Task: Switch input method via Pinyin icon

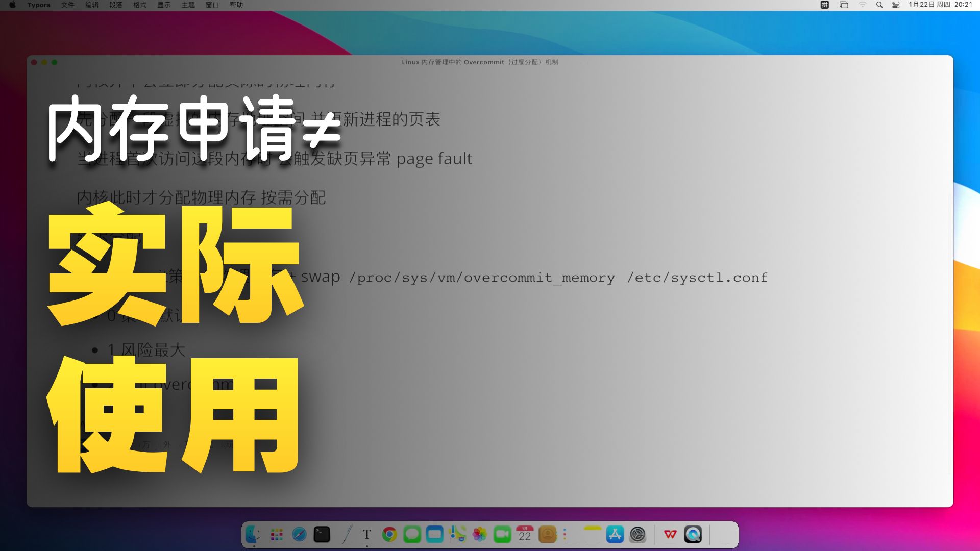Action: [x=824, y=5]
